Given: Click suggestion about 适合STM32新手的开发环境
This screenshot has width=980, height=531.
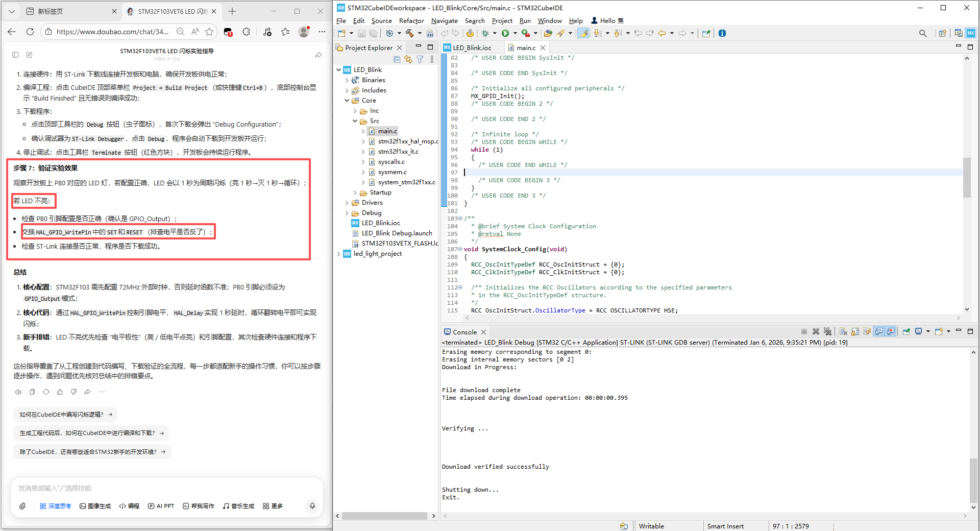Looking at the screenshot, I should pos(92,452).
